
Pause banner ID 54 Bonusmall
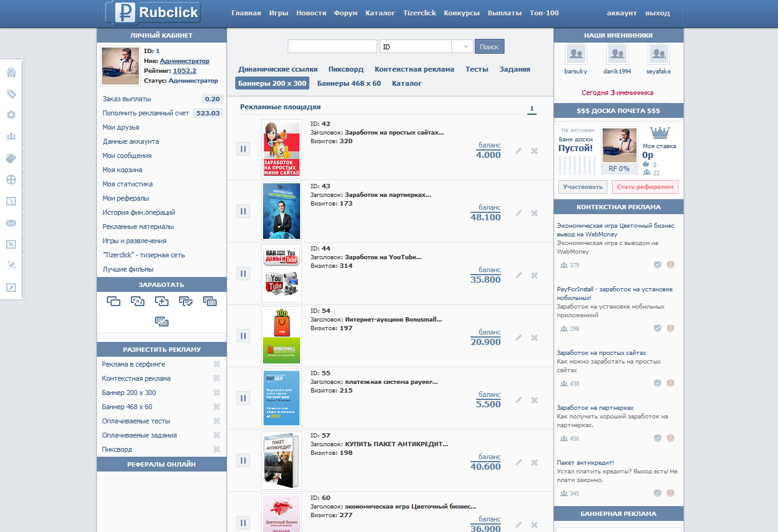(x=243, y=336)
